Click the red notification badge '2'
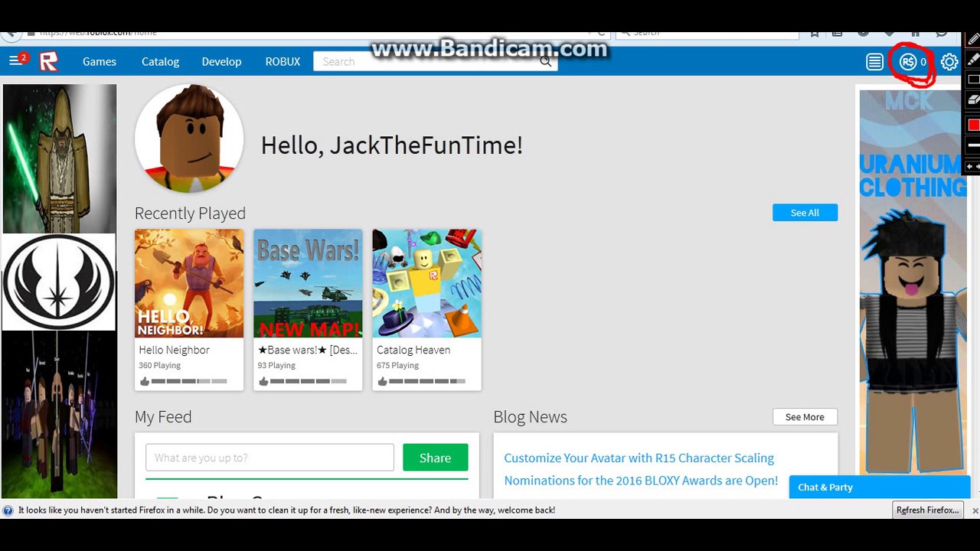Screen dimensions: 980x551 [24, 57]
